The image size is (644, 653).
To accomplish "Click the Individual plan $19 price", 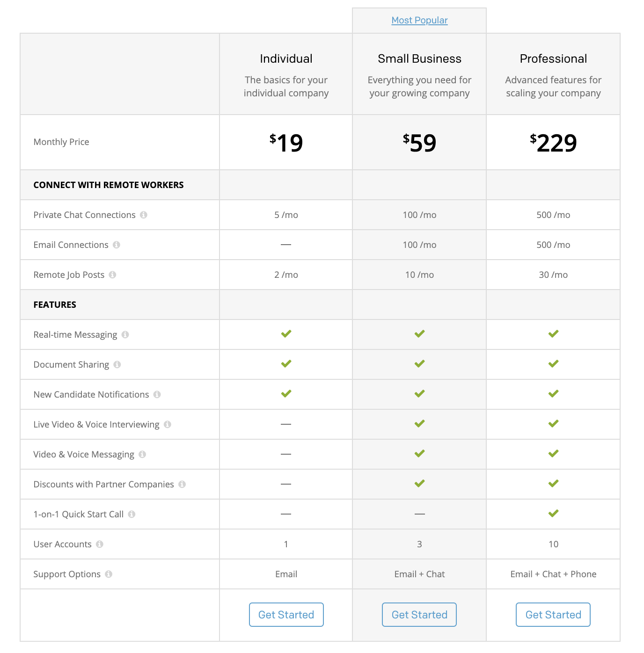I will [286, 143].
